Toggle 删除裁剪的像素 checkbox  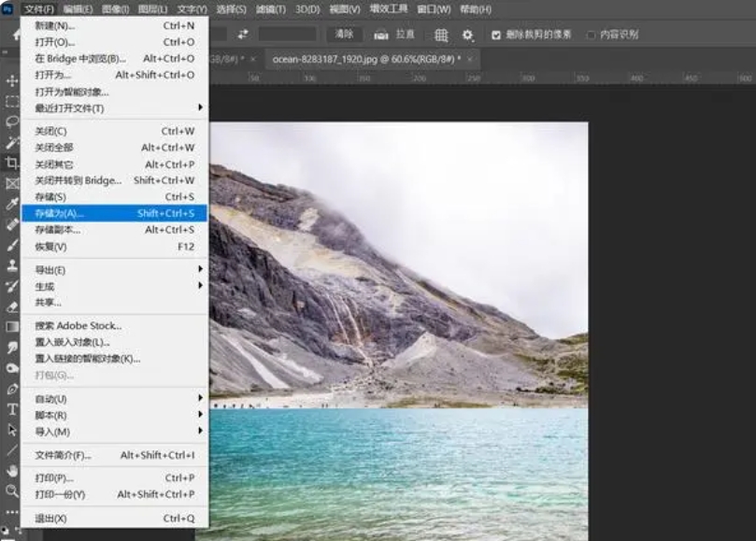tap(496, 35)
